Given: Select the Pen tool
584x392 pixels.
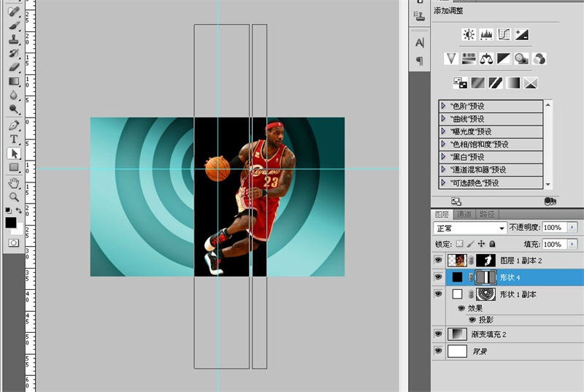Looking at the screenshot, I should pos(14,125).
